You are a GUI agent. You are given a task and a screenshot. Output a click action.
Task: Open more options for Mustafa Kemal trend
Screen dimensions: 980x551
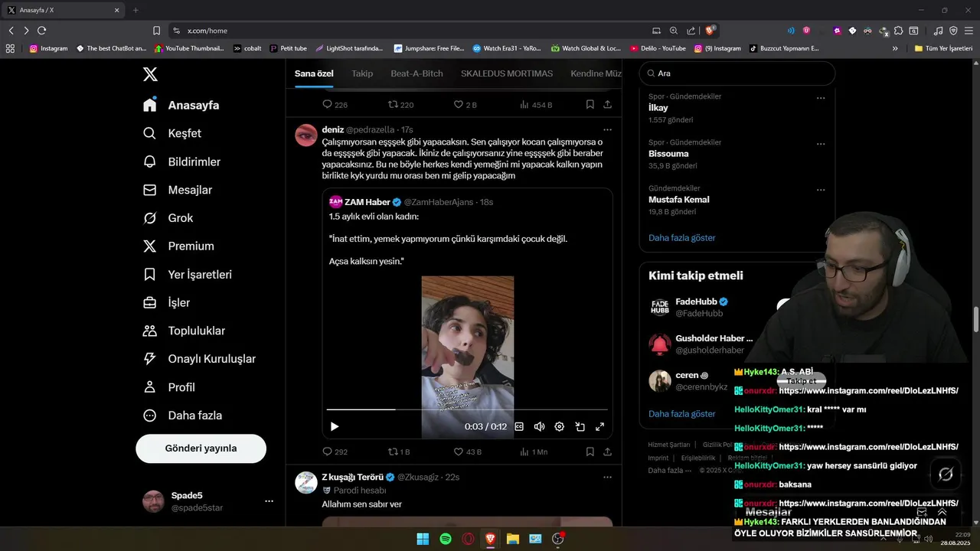821,190
